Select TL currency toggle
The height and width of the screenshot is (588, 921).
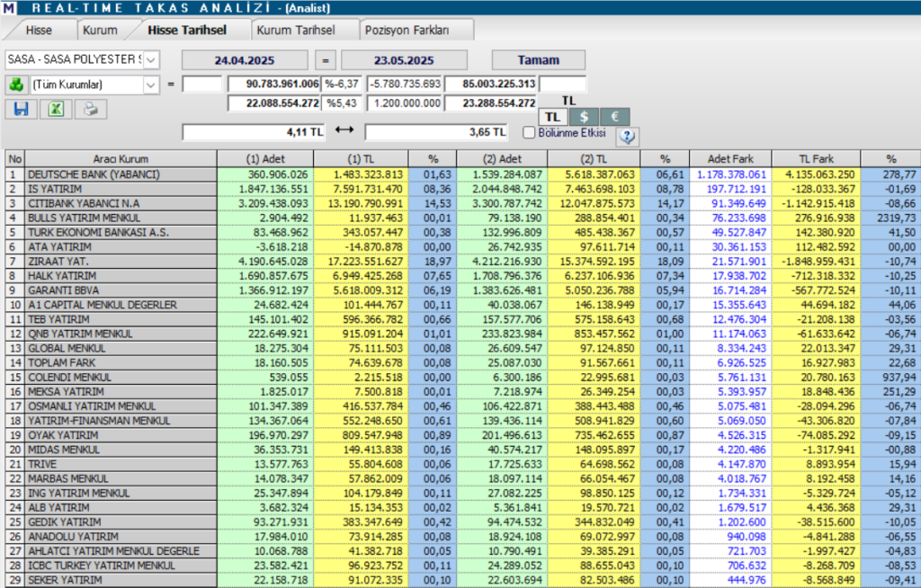point(553,116)
